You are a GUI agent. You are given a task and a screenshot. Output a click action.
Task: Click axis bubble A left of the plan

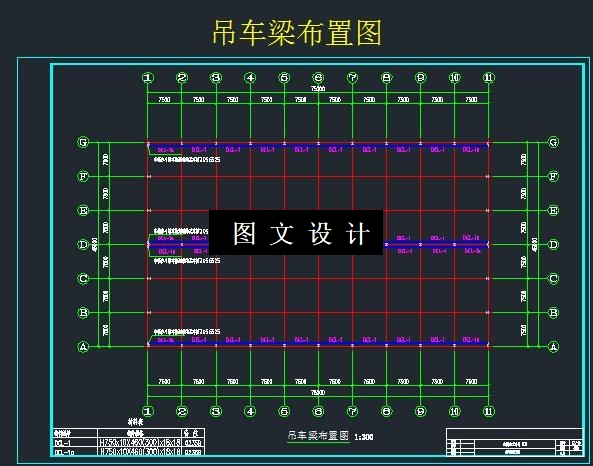point(83,346)
